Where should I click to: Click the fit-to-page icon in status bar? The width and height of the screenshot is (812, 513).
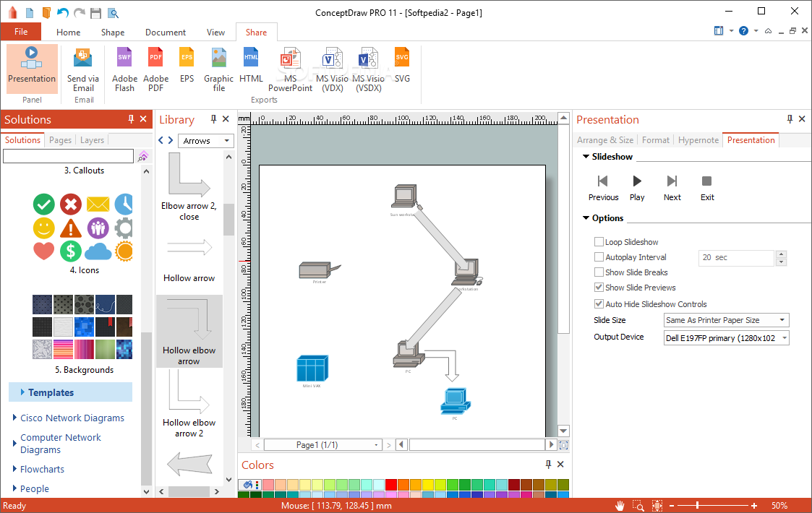[657, 506]
